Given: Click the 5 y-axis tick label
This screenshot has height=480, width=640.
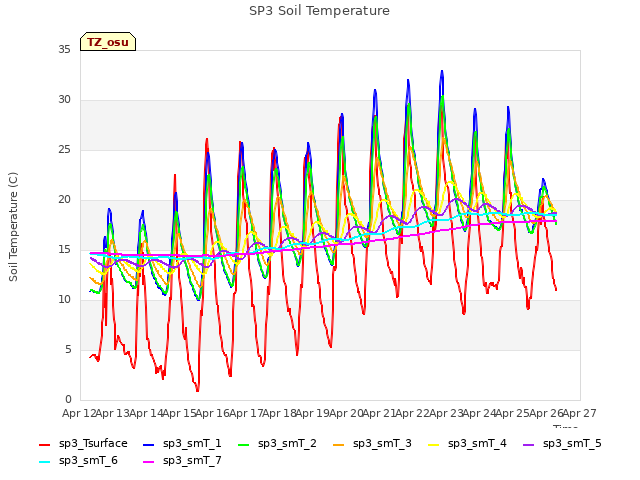Looking at the screenshot, I should pos(68,350).
